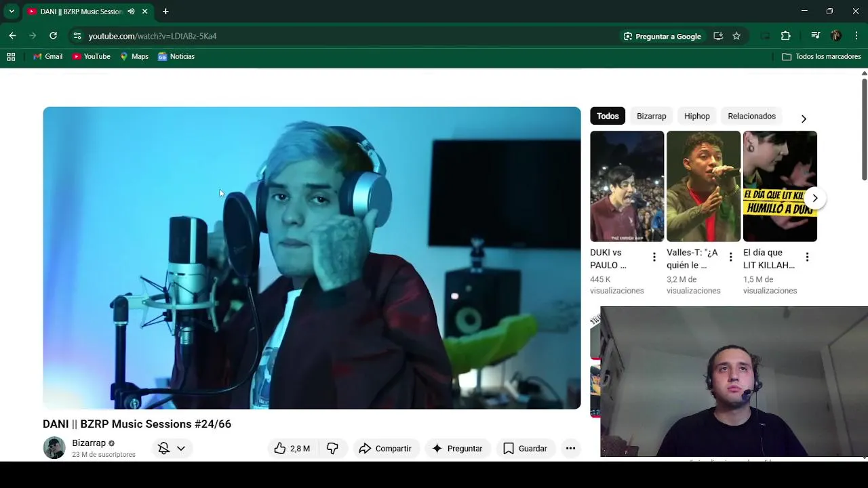
Task: Dislike the video
Action: (332, 448)
